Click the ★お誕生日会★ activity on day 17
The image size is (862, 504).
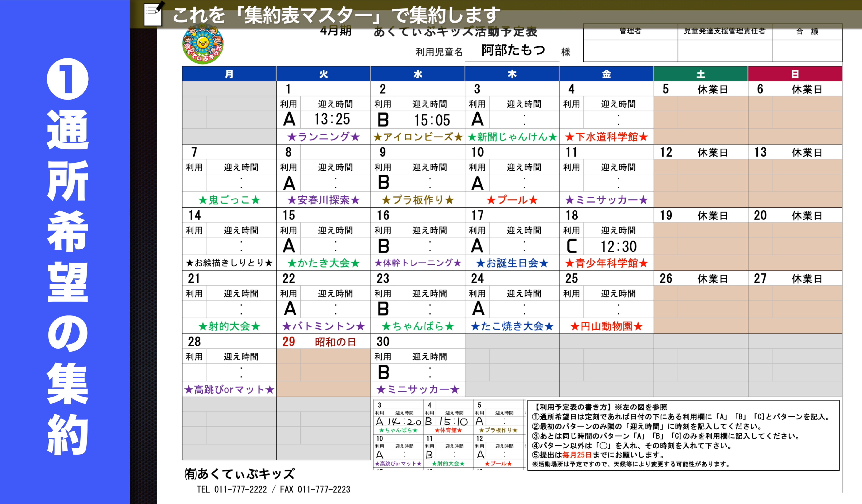click(x=512, y=263)
